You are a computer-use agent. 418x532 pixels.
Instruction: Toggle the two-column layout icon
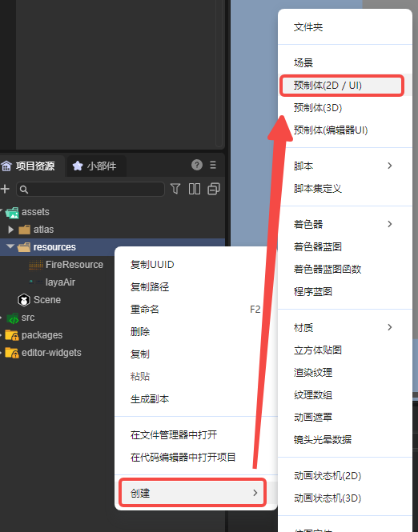pos(195,189)
